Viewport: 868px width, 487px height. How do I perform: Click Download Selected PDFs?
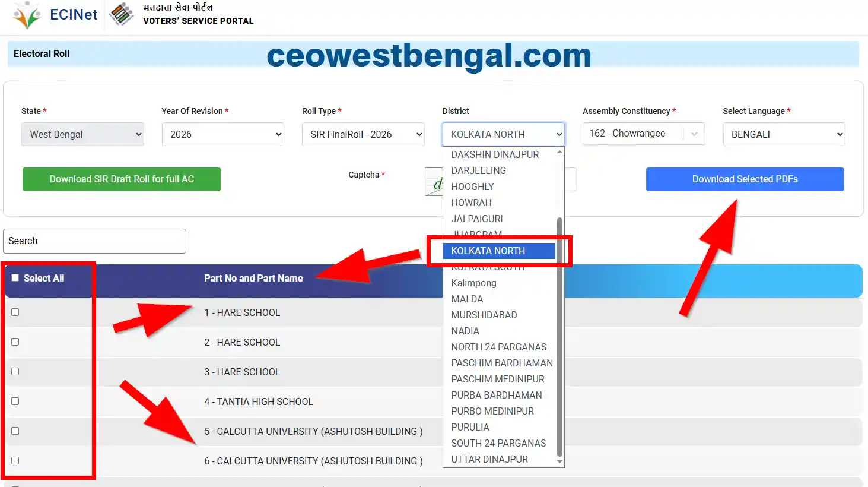(x=745, y=179)
